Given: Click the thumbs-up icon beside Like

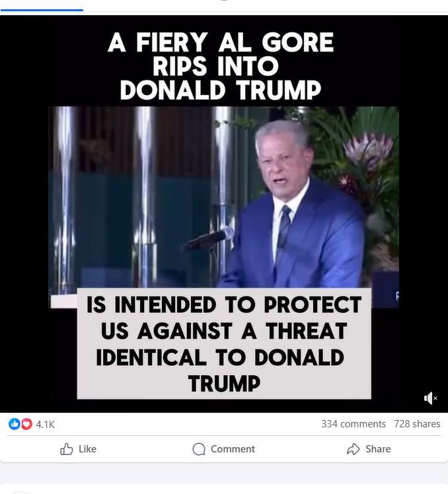Looking at the screenshot, I should 67,449.
